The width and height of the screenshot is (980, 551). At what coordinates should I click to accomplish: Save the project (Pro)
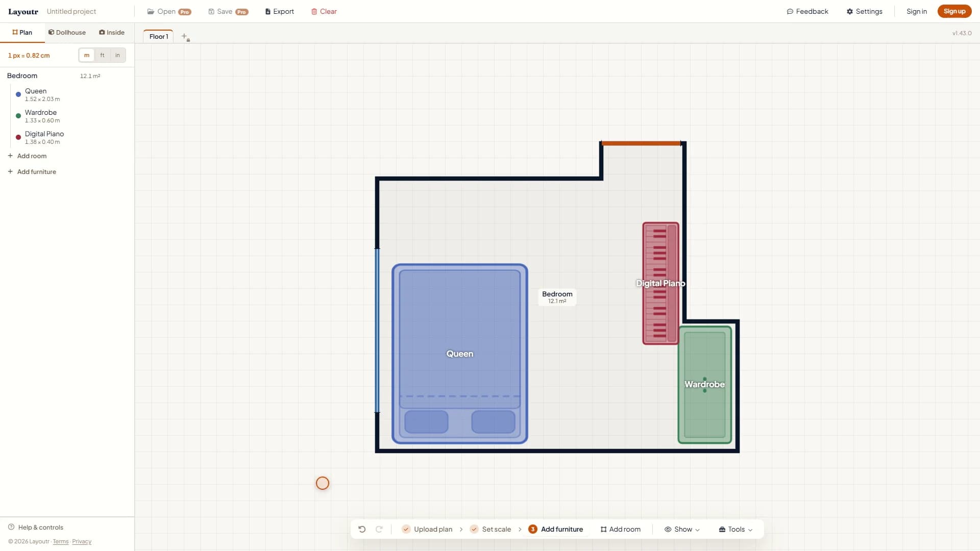pos(228,11)
